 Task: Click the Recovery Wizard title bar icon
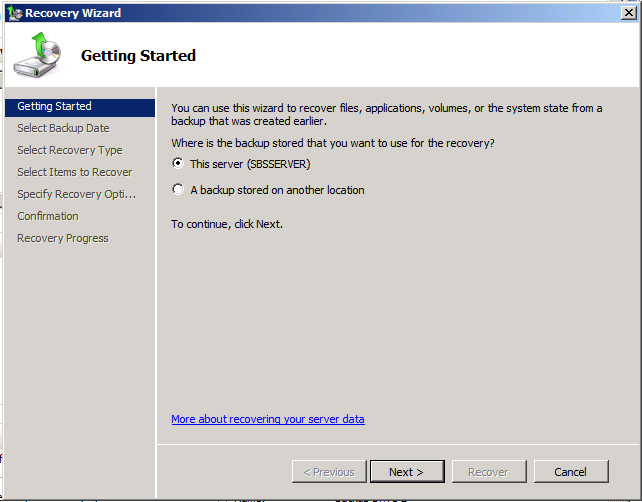point(13,12)
